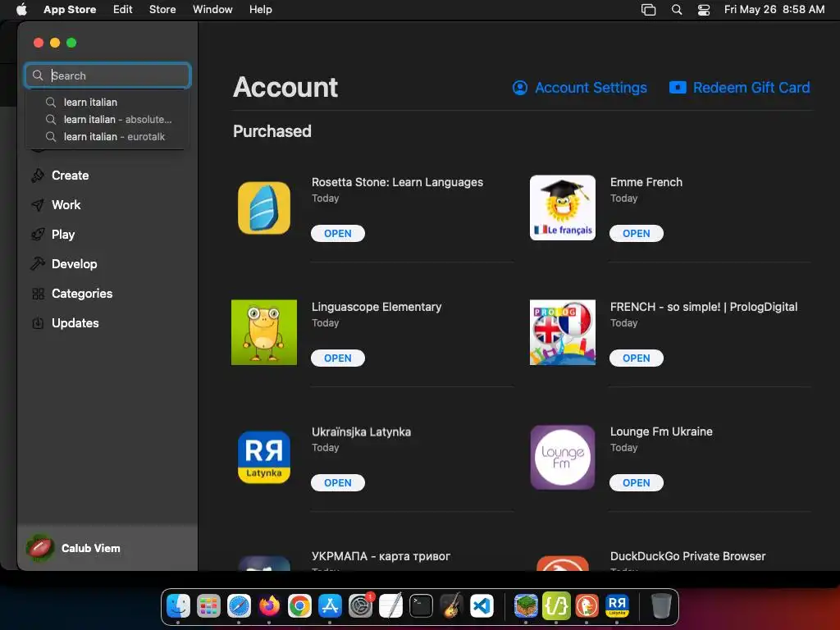The height and width of the screenshot is (630, 840).
Task: Click the Updates download icon
Action: click(x=38, y=323)
